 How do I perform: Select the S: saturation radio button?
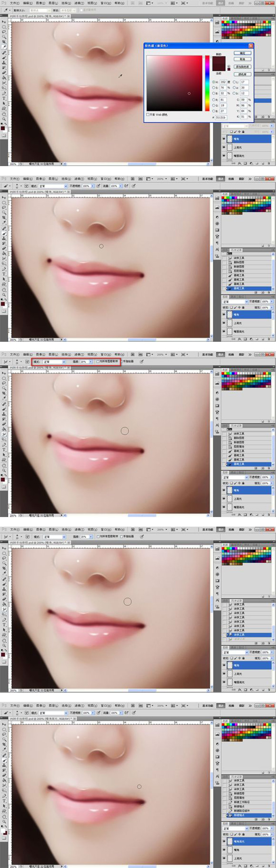[x=214, y=88]
